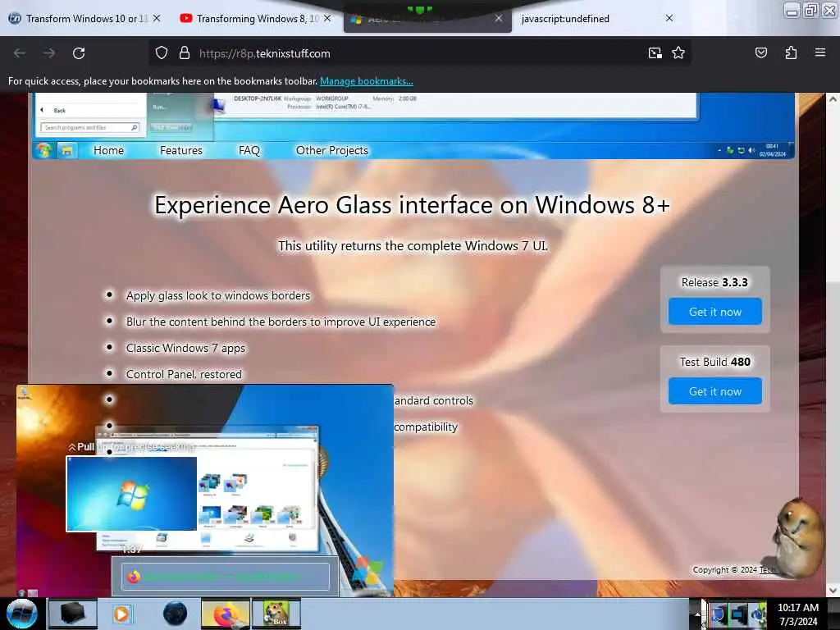This screenshot has height=630, width=840.
Task: Open the Windows Start orb
Action: (22, 614)
